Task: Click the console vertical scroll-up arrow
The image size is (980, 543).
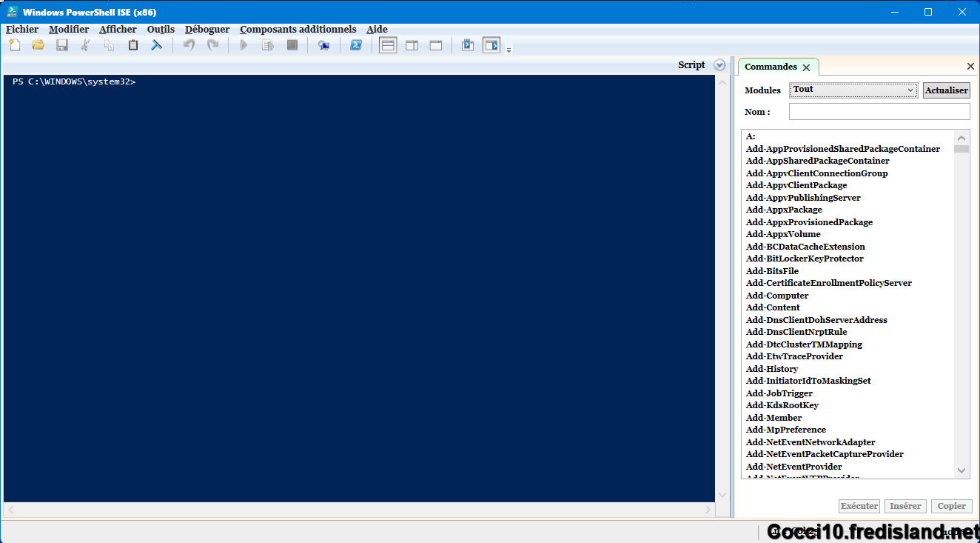Action: tap(722, 81)
